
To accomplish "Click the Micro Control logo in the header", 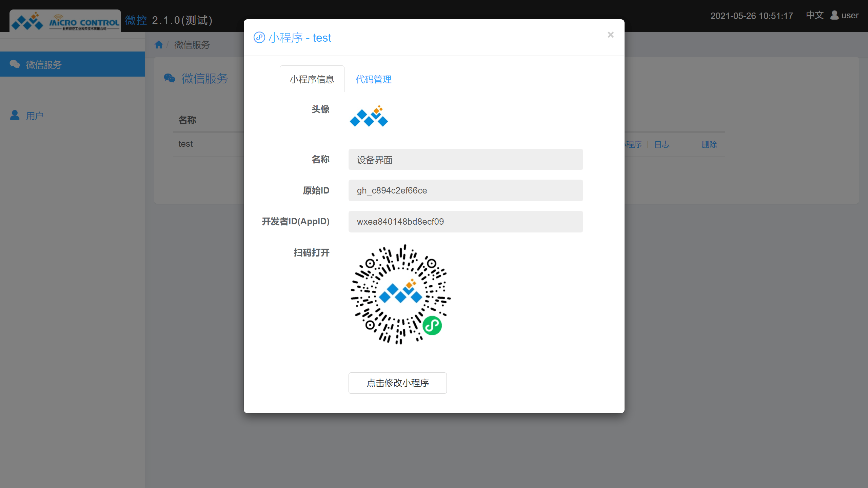I will click(64, 20).
